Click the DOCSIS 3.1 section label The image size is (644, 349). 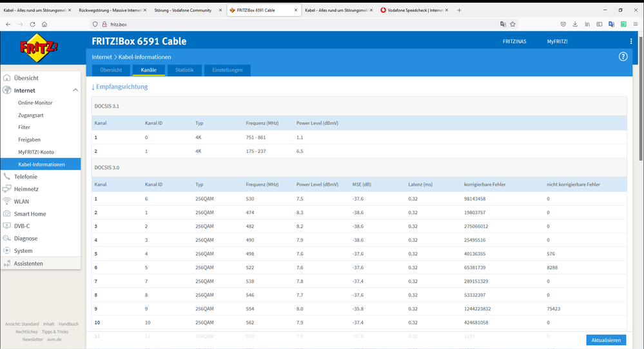tap(107, 106)
